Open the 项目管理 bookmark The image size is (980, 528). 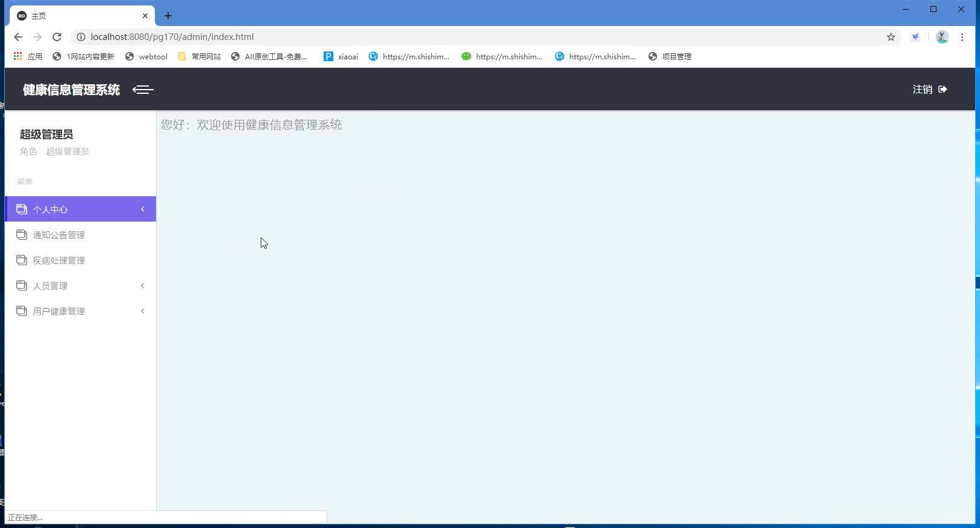[x=670, y=56]
